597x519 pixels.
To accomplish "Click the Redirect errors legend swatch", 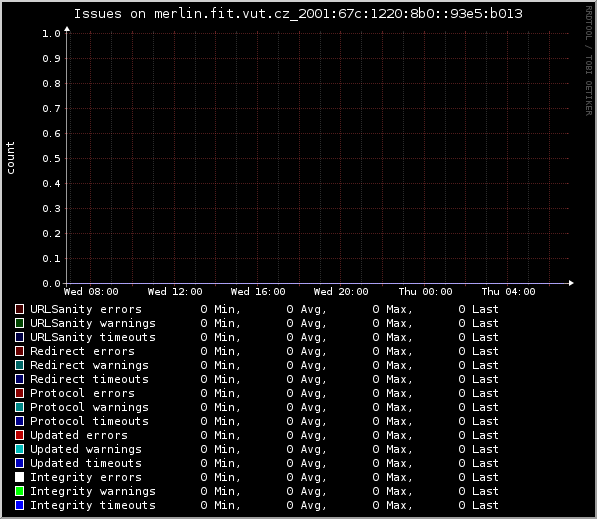I will click(x=19, y=351).
